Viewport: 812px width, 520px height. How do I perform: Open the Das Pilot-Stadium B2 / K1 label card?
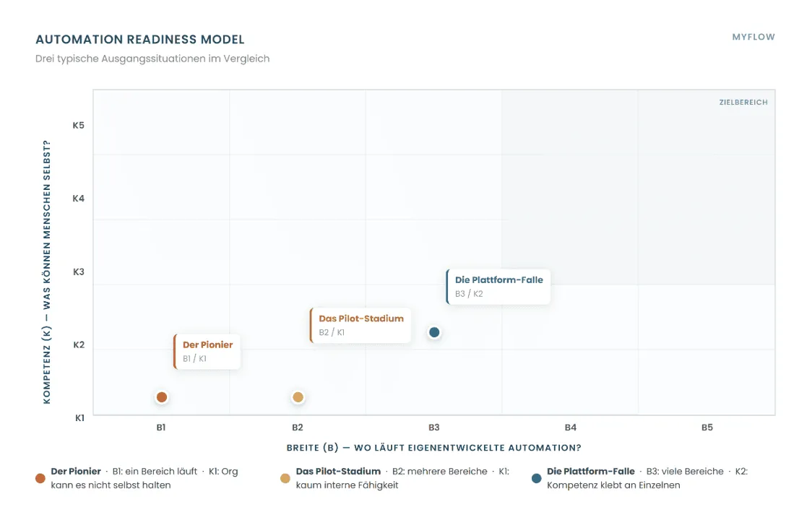360,325
